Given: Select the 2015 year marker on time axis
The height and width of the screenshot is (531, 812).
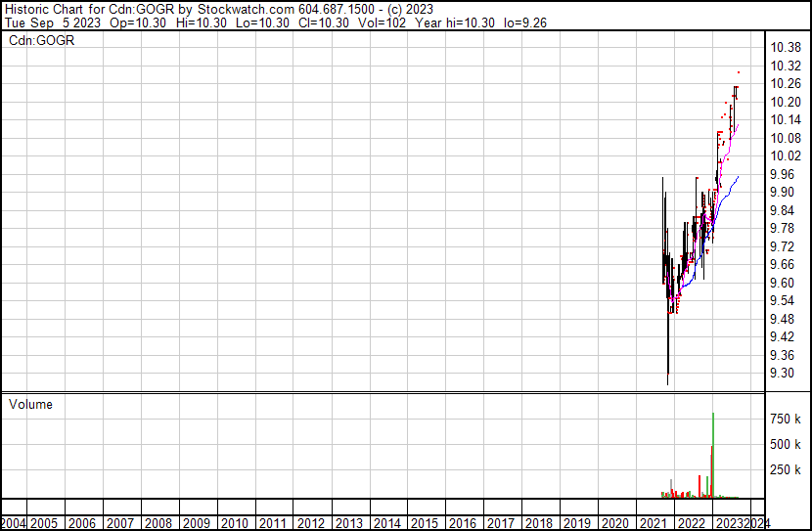Looking at the screenshot, I should (425, 523).
